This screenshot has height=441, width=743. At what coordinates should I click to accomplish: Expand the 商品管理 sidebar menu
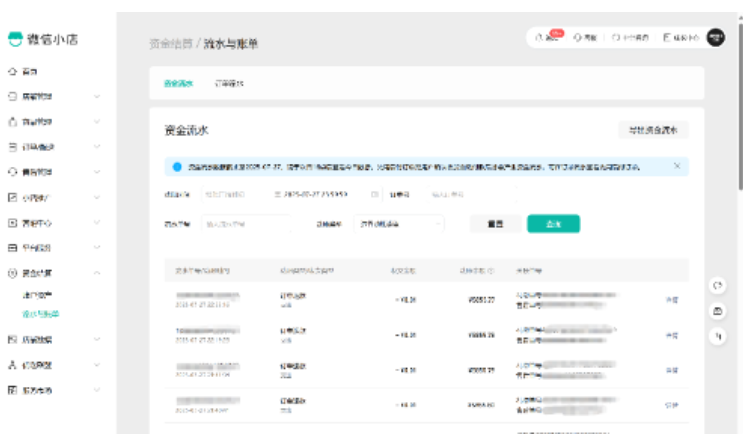(97, 122)
